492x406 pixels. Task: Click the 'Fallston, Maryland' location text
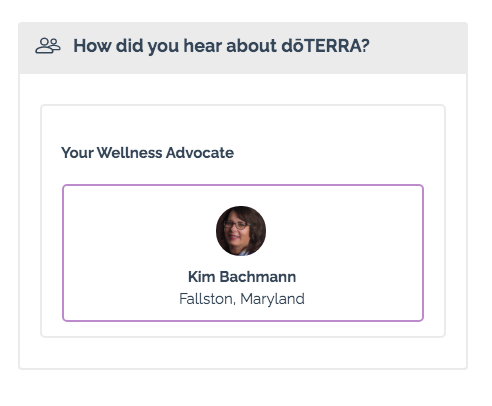tap(242, 299)
